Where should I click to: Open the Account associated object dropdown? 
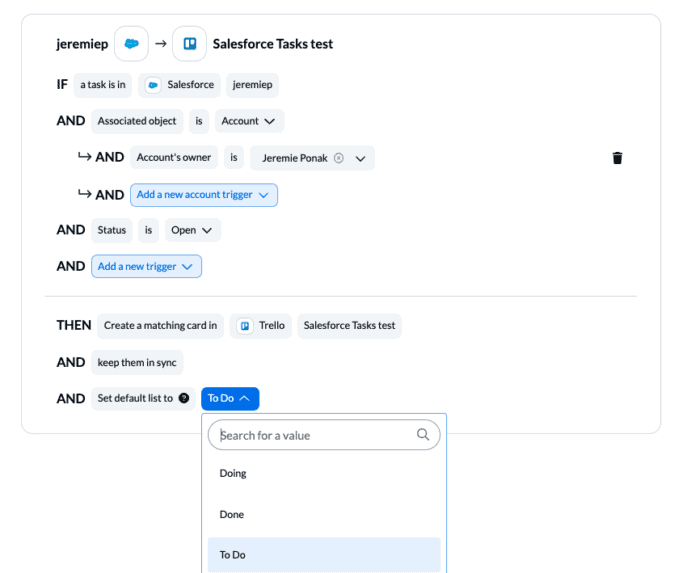tap(249, 121)
